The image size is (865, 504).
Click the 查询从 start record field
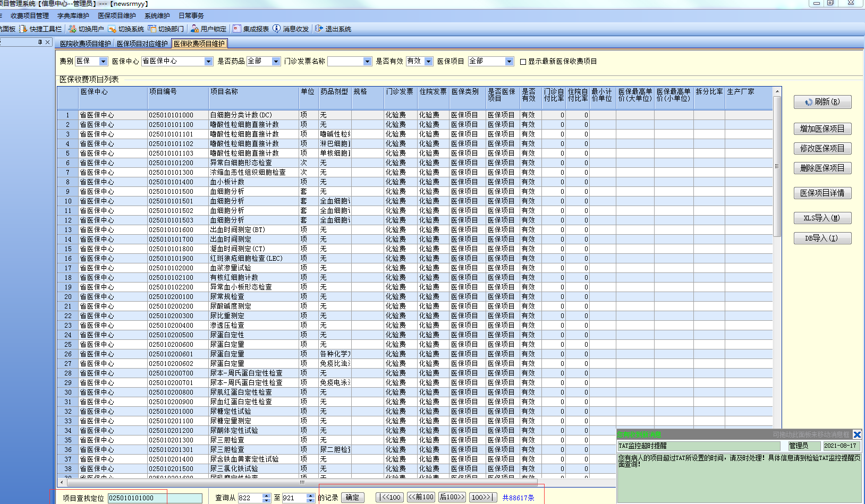click(x=250, y=498)
